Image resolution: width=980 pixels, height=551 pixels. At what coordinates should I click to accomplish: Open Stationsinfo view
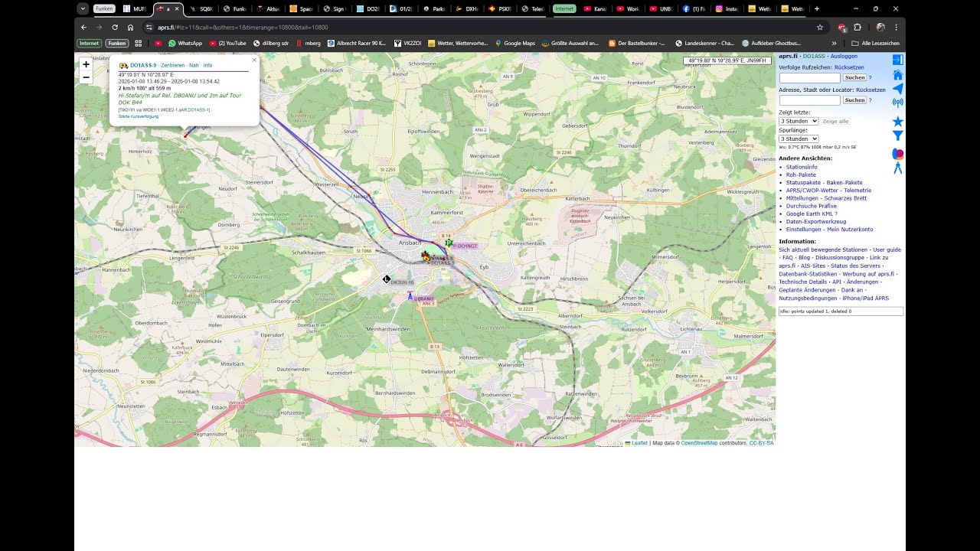(x=802, y=167)
